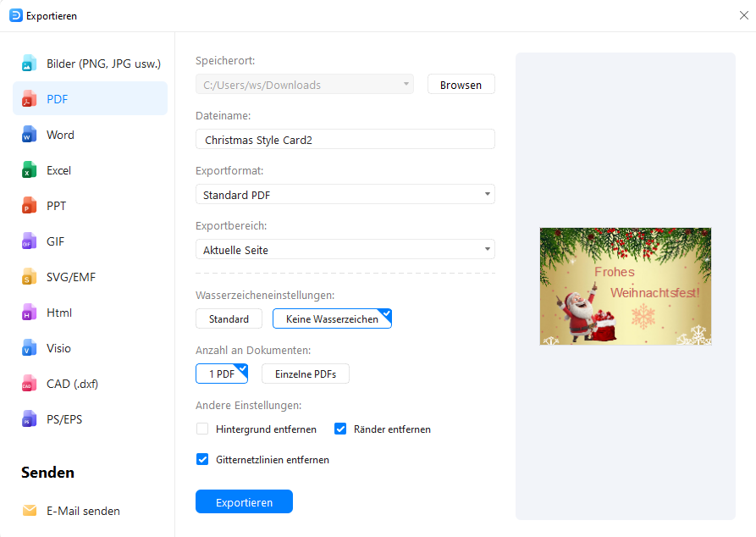Click the Html export icon
This screenshot has height=537, width=756.
click(x=30, y=313)
